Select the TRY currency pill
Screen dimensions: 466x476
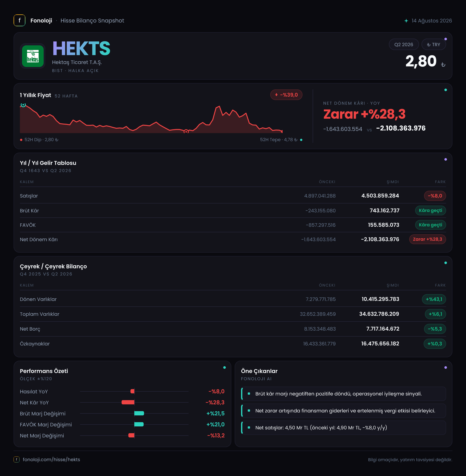433,45
